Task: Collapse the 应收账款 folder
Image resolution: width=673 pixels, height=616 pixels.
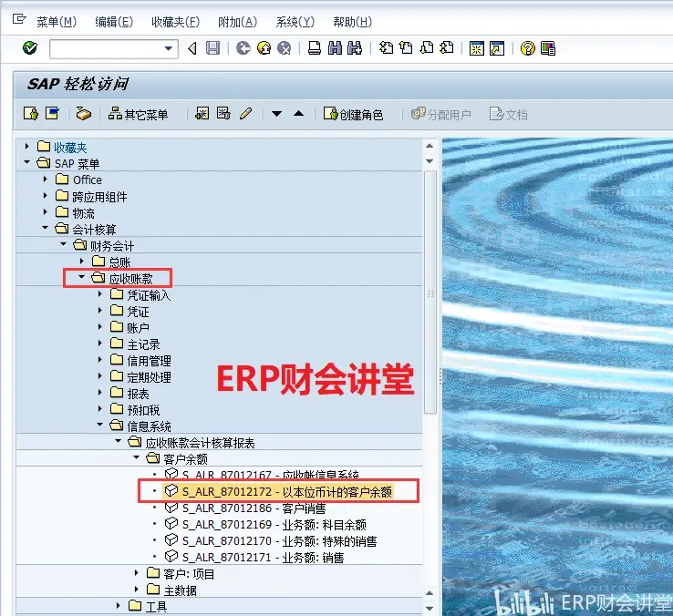Action: pos(81,277)
